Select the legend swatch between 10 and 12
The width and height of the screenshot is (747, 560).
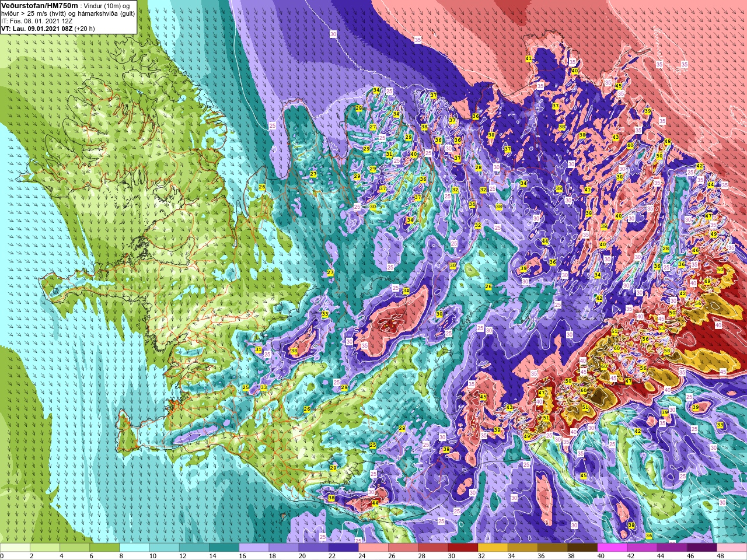[164, 547]
